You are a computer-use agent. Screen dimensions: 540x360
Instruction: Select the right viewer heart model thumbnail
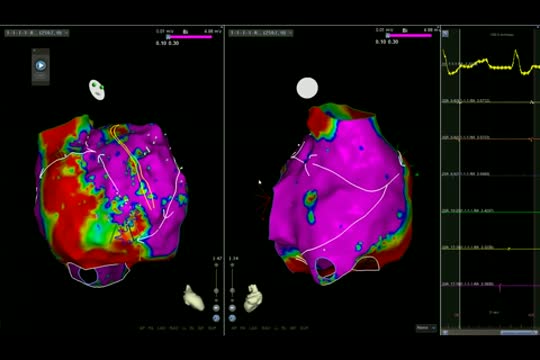coord(253,298)
